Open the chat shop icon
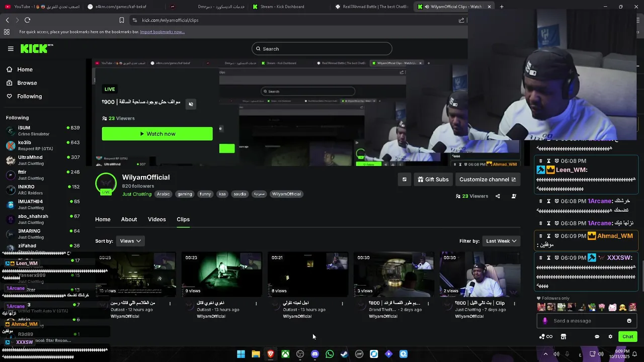 tap(563, 336)
